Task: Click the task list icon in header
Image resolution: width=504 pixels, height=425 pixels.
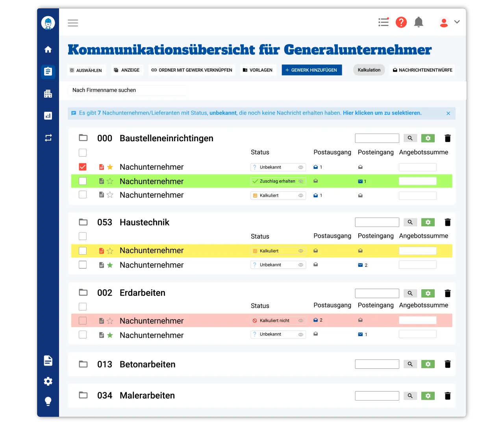Action: click(x=383, y=22)
